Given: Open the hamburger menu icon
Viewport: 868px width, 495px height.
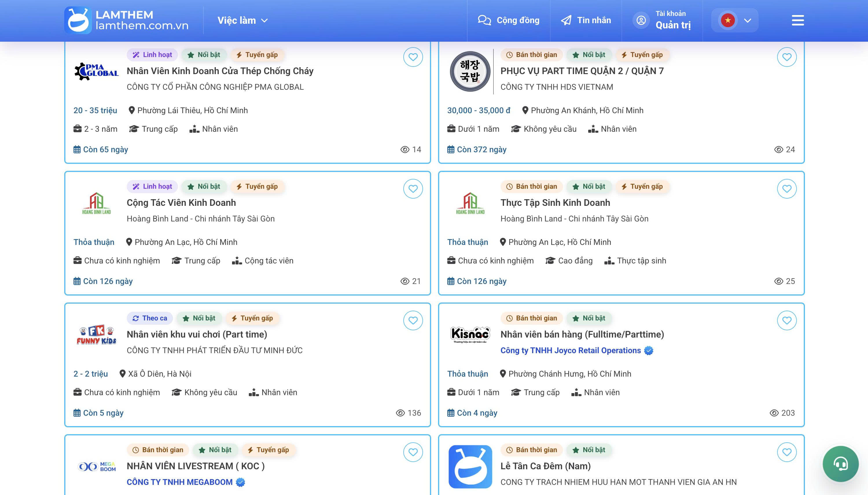Looking at the screenshot, I should [x=798, y=20].
